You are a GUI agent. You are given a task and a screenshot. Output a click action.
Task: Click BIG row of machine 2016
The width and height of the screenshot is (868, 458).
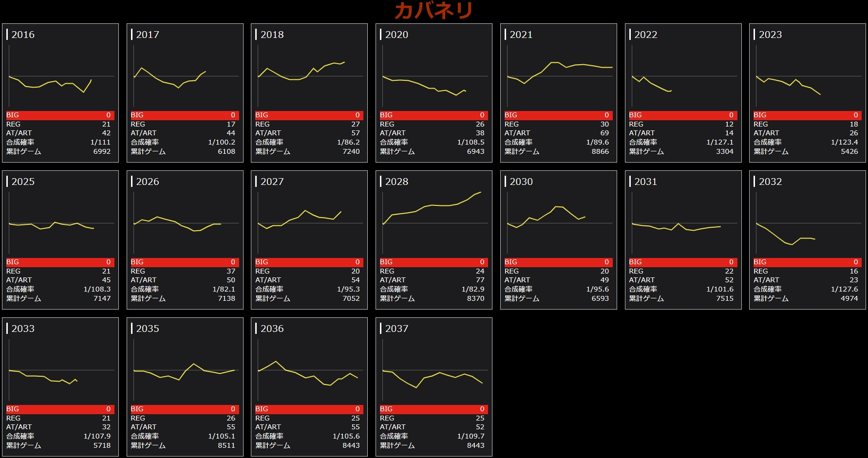(60, 115)
